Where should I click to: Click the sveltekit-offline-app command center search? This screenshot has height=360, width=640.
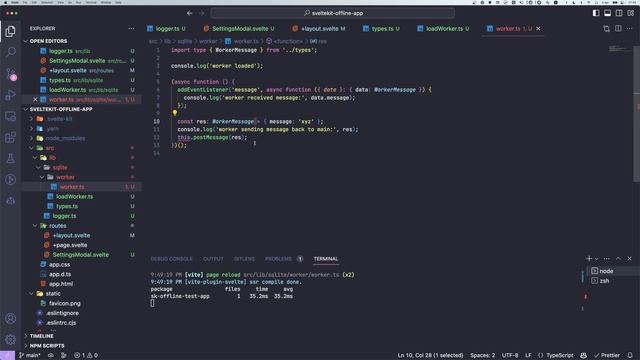point(333,13)
